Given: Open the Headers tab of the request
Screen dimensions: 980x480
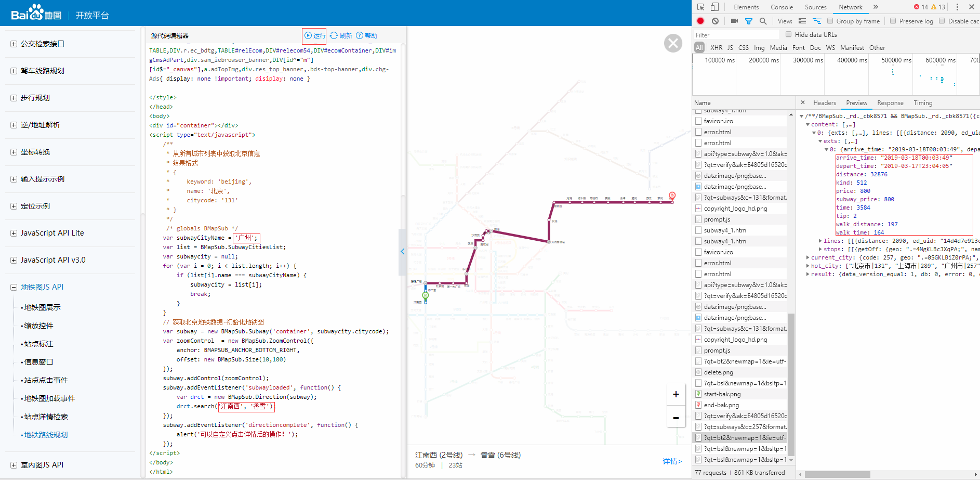Looking at the screenshot, I should pos(825,103).
